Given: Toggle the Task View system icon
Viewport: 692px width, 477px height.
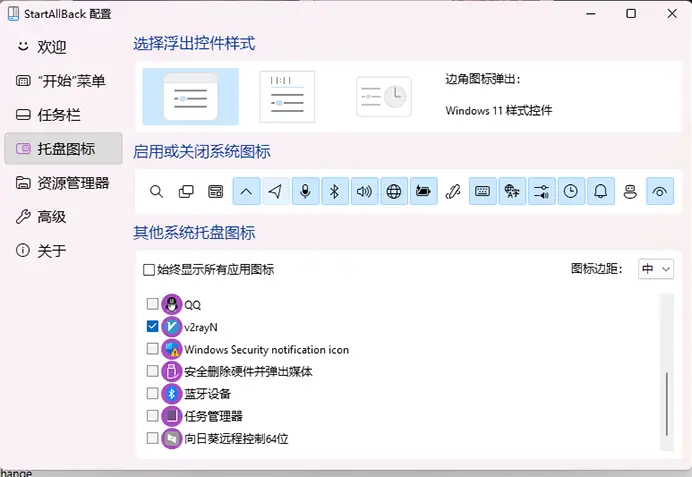Looking at the screenshot, I should [186, 192].
